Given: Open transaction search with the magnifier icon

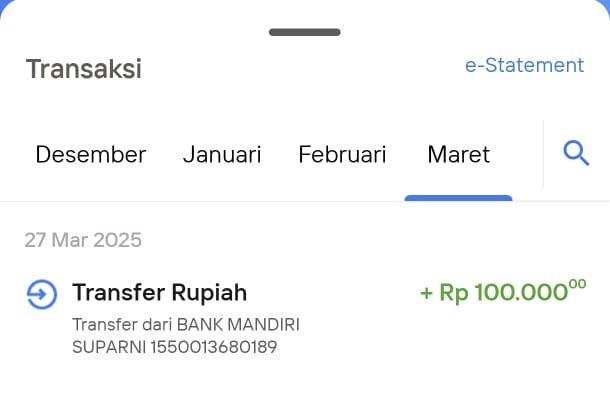Looking at the screenshot, I should point(576,153).
